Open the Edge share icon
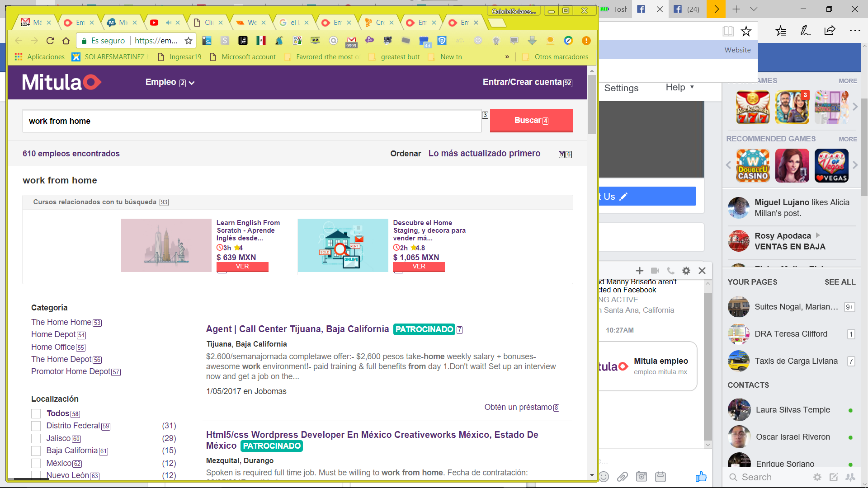The image size is (868, 488). (x=830, y=31)
